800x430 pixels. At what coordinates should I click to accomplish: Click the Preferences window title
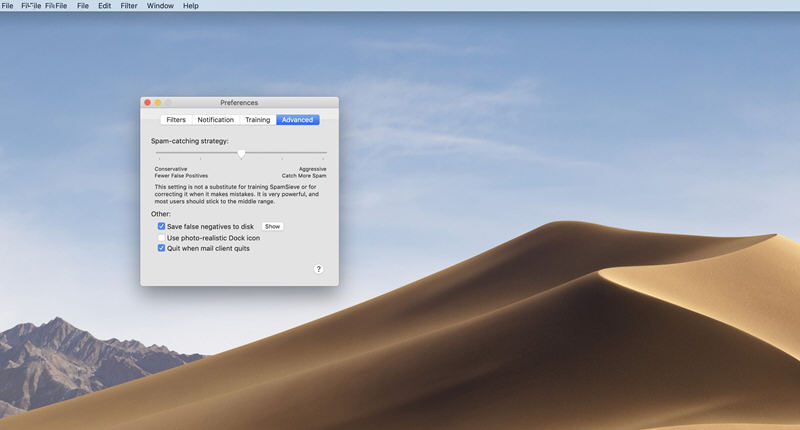[239, 103]
